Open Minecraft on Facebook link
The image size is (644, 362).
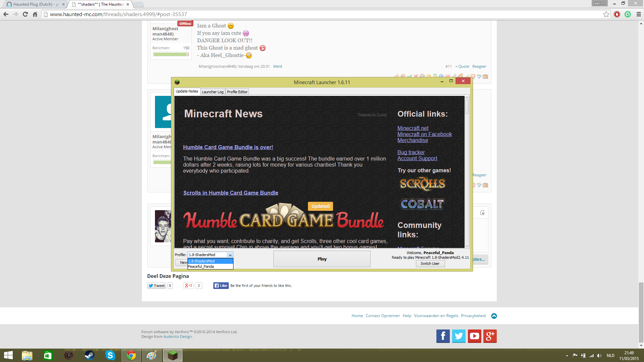click(x=425, y=134)
